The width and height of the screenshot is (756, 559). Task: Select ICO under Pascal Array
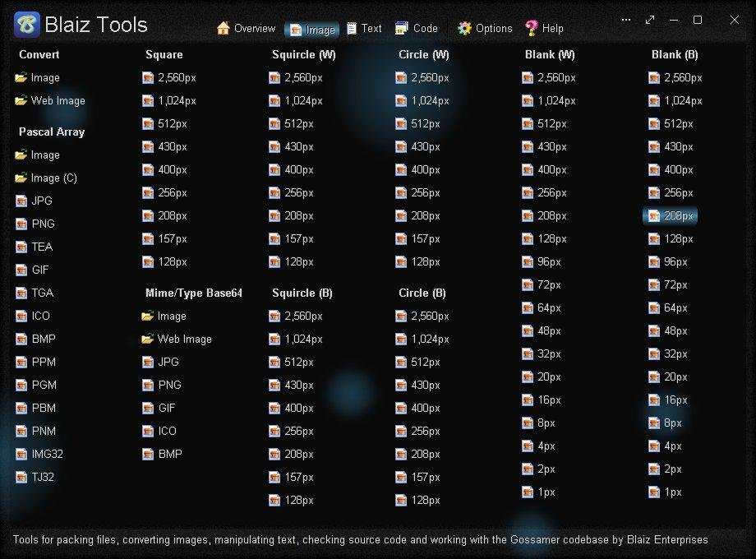[33, 316]
